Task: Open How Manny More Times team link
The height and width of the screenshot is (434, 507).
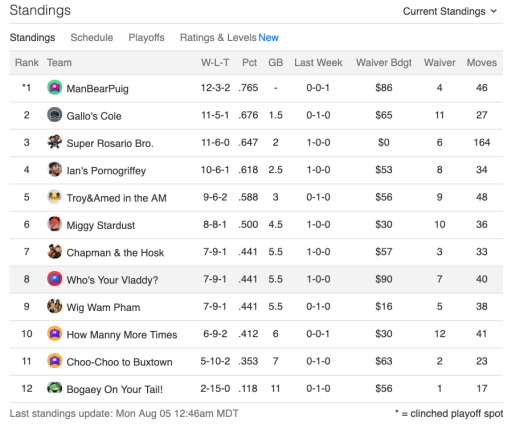Action: click(122, 335)
